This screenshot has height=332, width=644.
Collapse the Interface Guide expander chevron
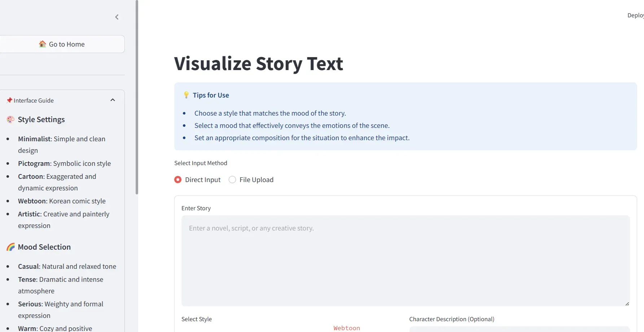coord(113,100)
